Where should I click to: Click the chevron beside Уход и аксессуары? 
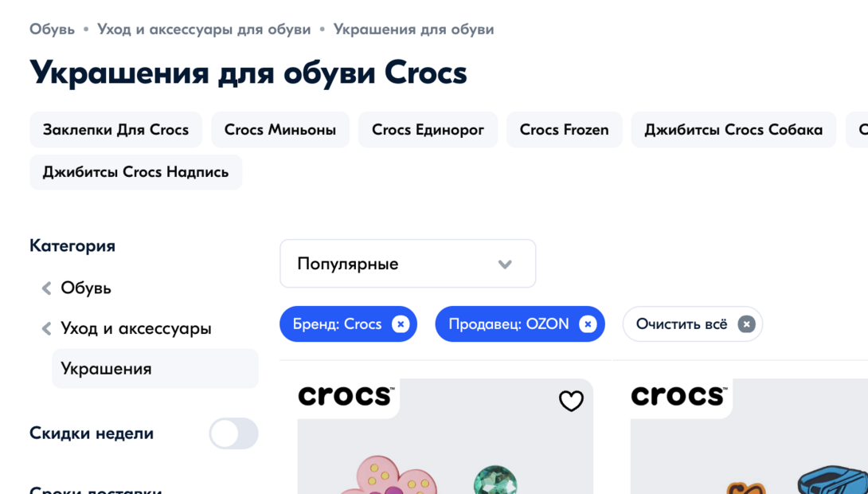click(x=46, y=329)
